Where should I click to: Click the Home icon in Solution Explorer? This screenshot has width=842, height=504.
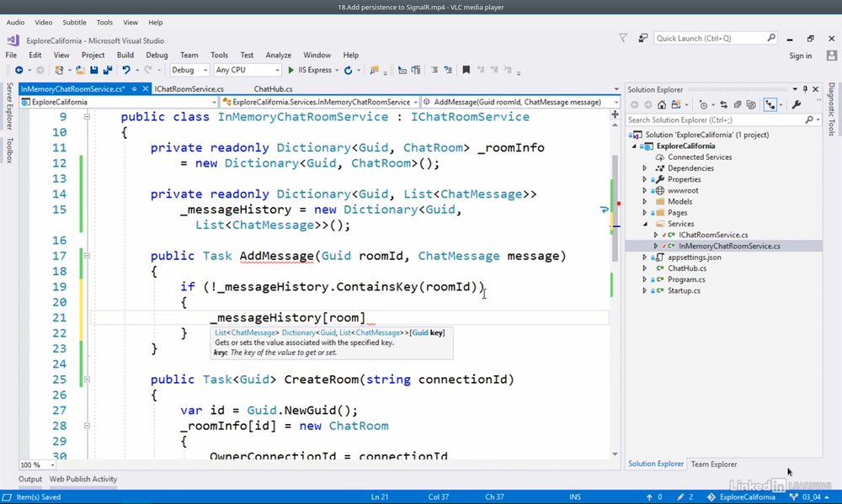[662, 104]
